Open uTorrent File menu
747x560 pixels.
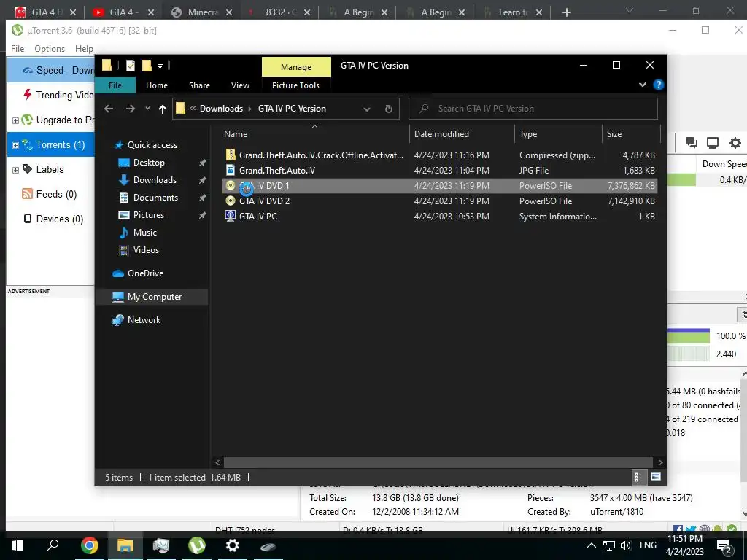point(18,49)
